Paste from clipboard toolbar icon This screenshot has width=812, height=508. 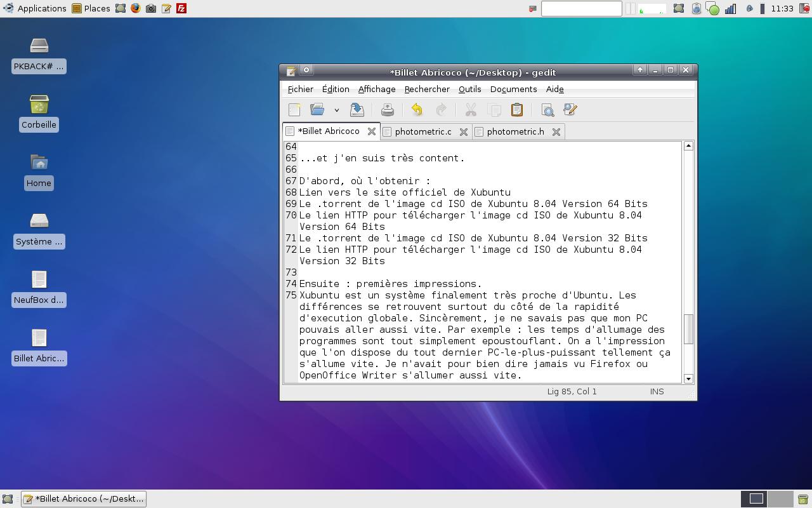point(517,110)
